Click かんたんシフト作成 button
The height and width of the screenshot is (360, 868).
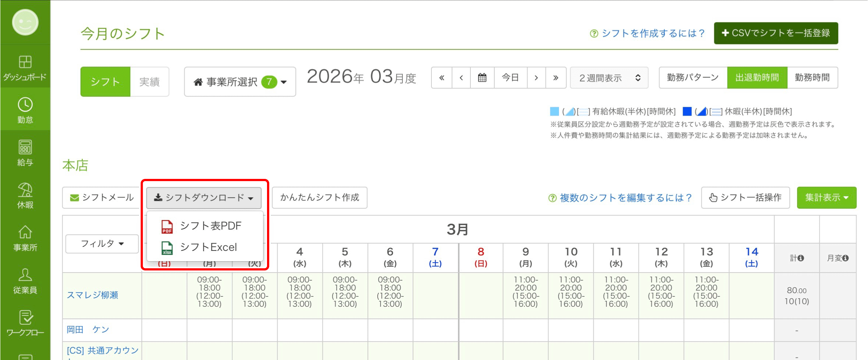320,198
